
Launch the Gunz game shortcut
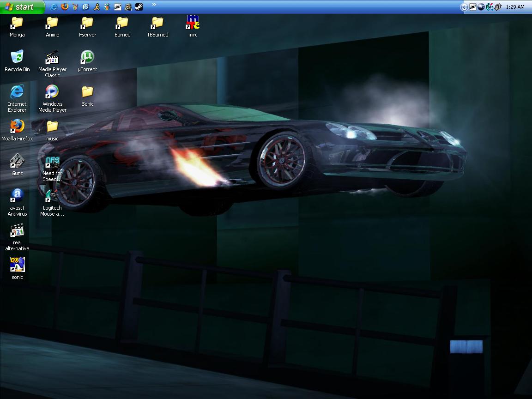point(17,165)
